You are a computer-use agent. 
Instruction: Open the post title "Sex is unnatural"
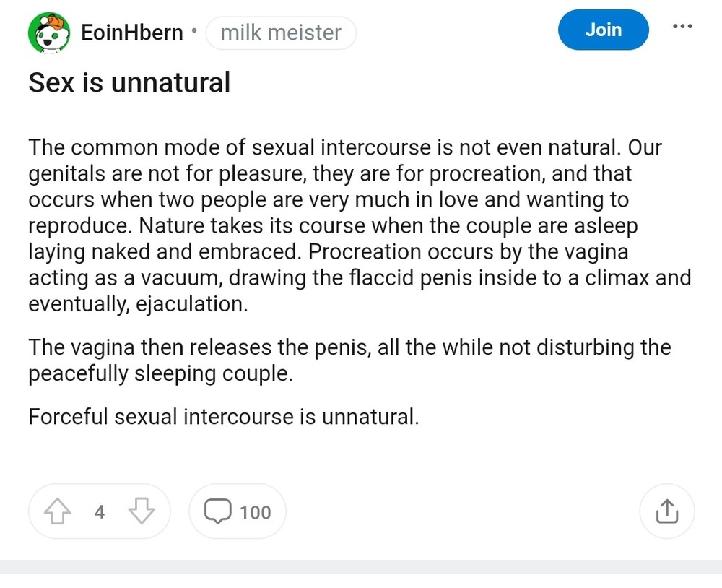(x=129, y=83)
